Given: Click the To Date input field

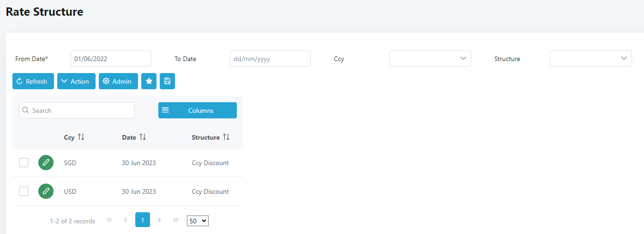Looking at the screenshot, I should (x=270, y=59).
